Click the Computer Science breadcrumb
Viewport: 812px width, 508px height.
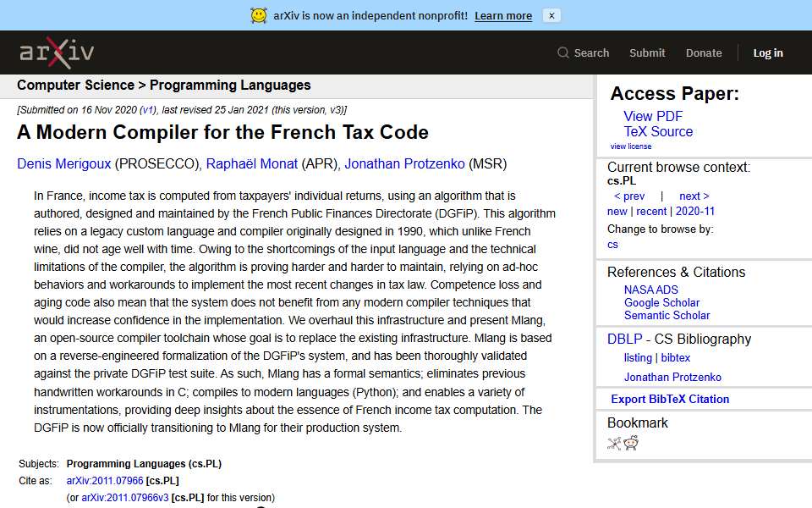click(x=75, y=85)
